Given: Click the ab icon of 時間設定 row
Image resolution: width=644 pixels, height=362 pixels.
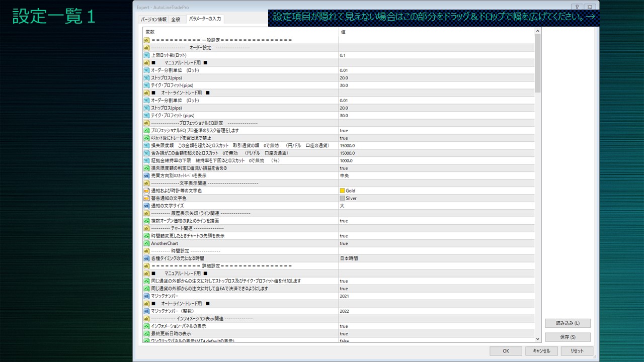Looking at the screenshot, I should [147, 251].
